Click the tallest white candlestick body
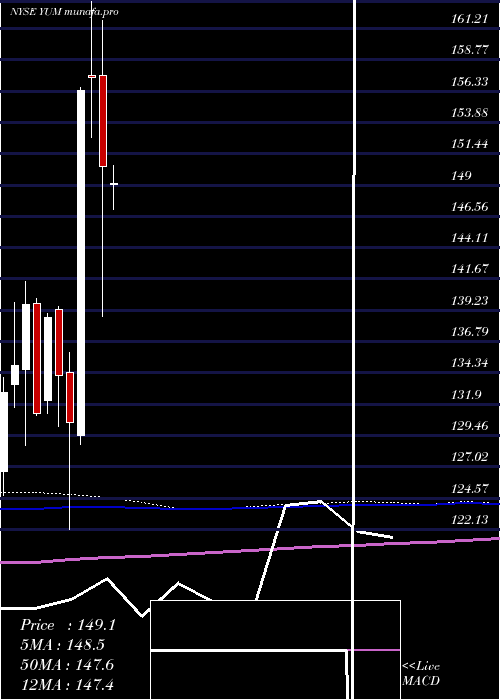The width and height of the screenshot is (500, 700). (x=81, y=263)
